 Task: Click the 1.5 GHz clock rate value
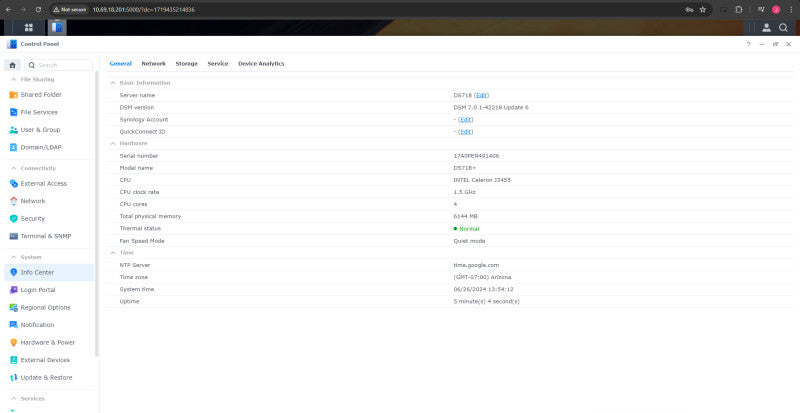click(464, 192)
